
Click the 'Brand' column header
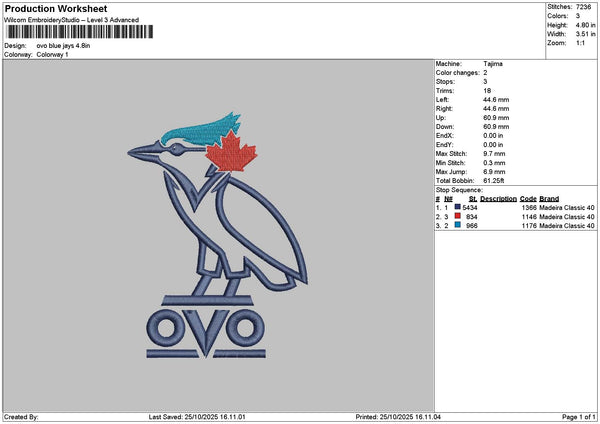click(x=549, y=199)
